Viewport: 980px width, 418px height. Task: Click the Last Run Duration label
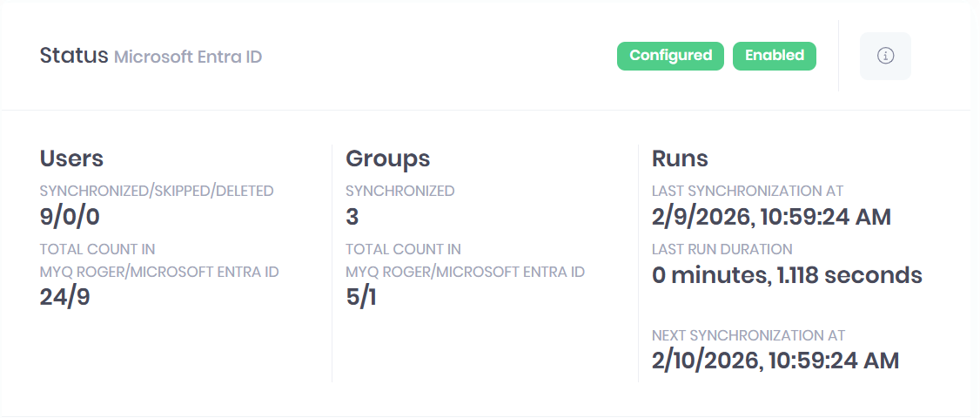pos(722,249)
